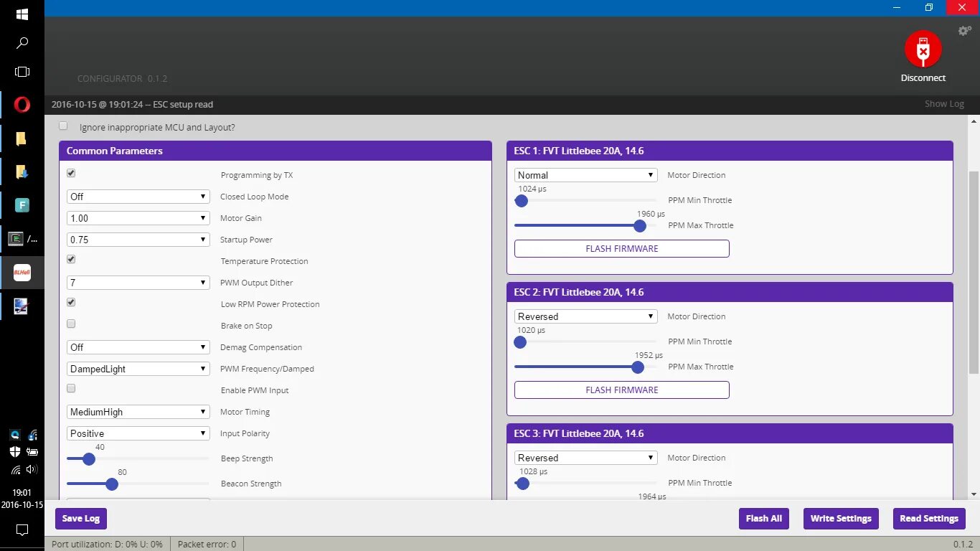Toggle the Low RPM Power Protection checkbox

click(71, 303)
